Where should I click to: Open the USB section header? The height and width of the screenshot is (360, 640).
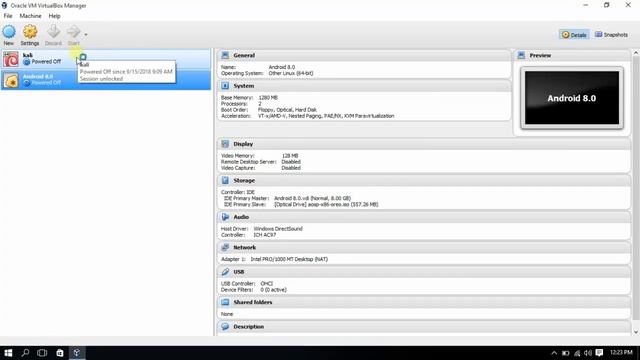(x=424, y=271)
